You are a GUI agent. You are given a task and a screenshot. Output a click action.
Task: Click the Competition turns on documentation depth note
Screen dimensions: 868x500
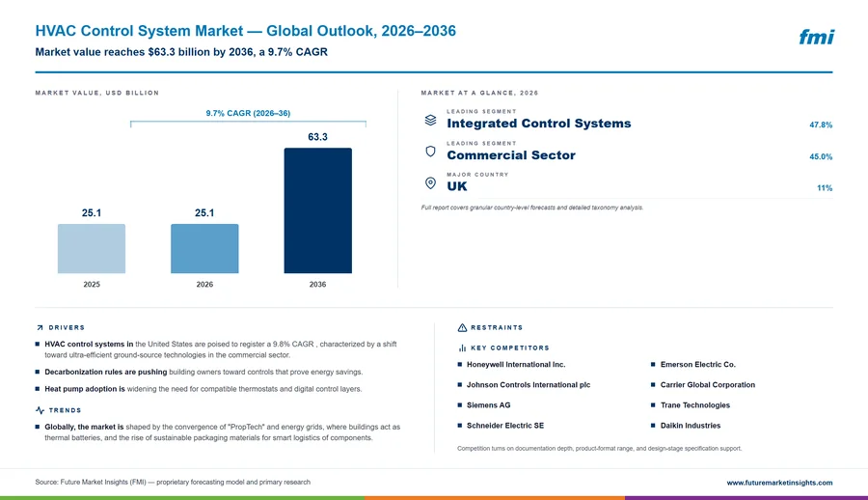pyautogui.click(x=600, y=449)
